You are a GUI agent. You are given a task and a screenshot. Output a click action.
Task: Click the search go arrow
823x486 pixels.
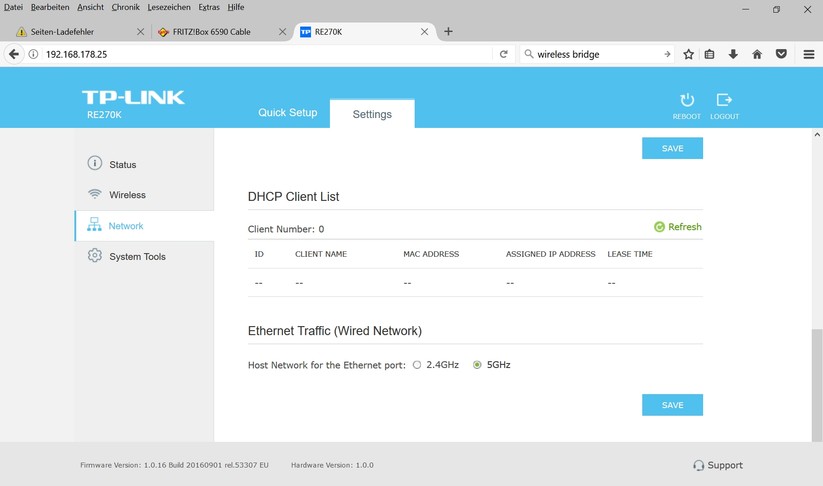click(667, 54)
